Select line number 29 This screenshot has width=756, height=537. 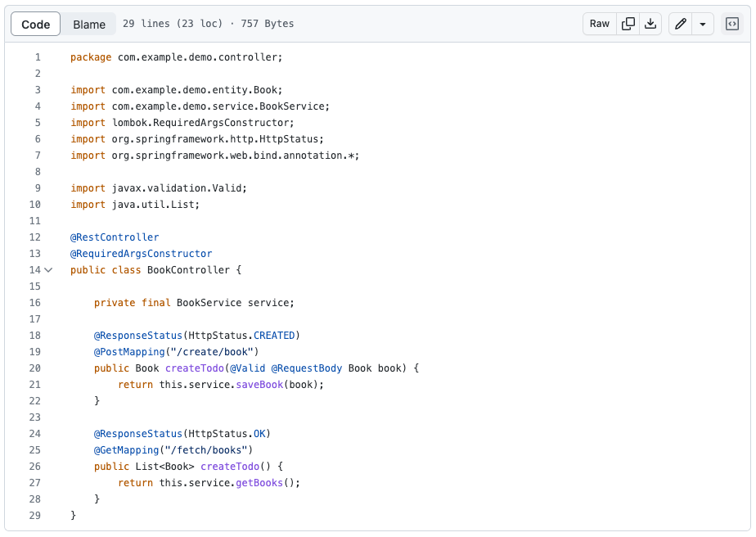point(34,516)
